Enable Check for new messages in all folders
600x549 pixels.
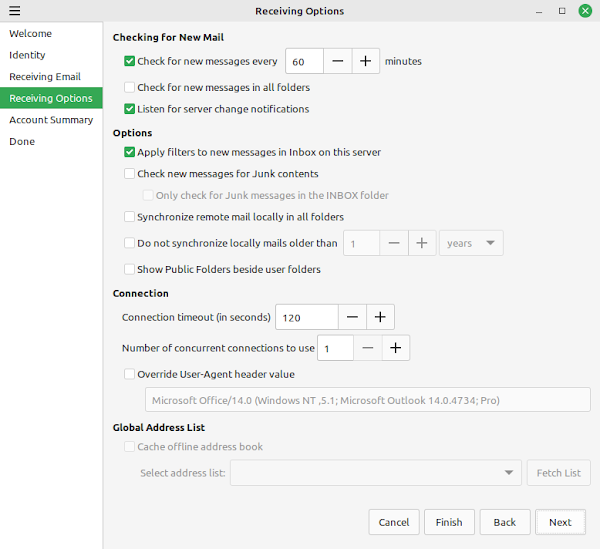click(x=129, y=87)
